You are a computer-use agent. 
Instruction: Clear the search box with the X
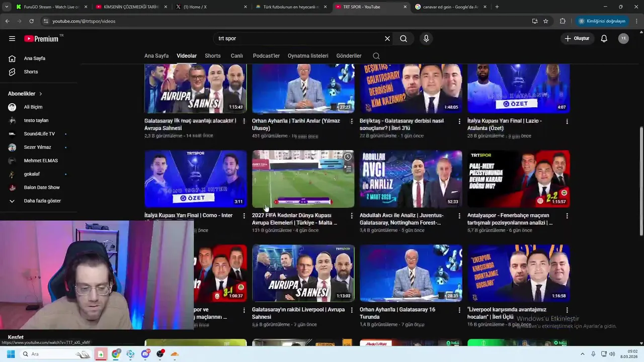[x=387, y=39]
